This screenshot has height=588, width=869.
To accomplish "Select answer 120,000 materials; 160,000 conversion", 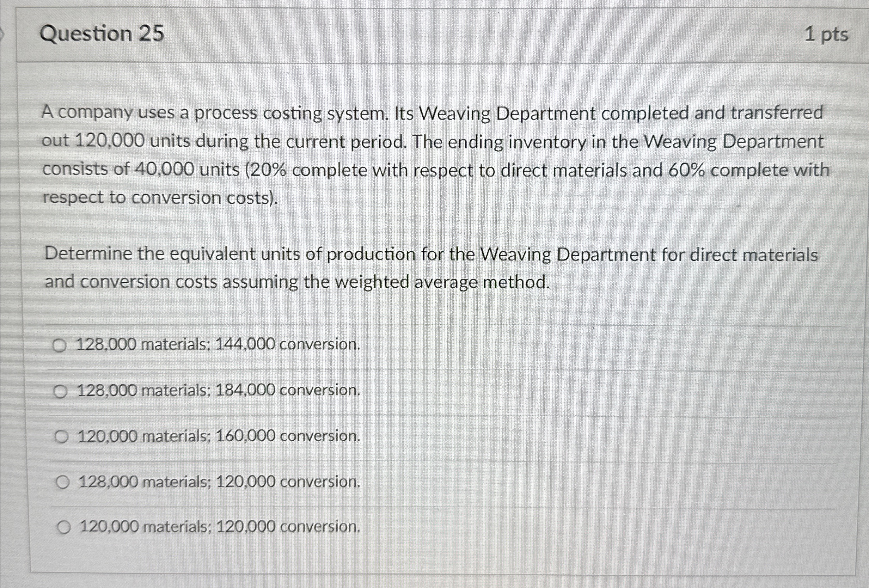I will coord(218,436).
